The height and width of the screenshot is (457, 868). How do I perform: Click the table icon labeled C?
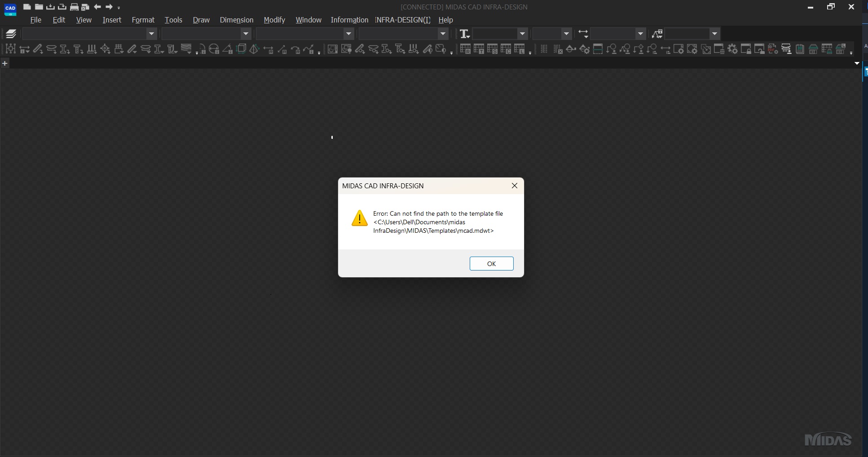point(506,49)
